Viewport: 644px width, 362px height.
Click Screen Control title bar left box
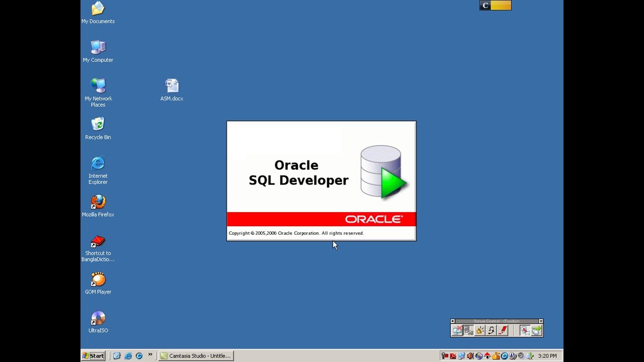453,321
